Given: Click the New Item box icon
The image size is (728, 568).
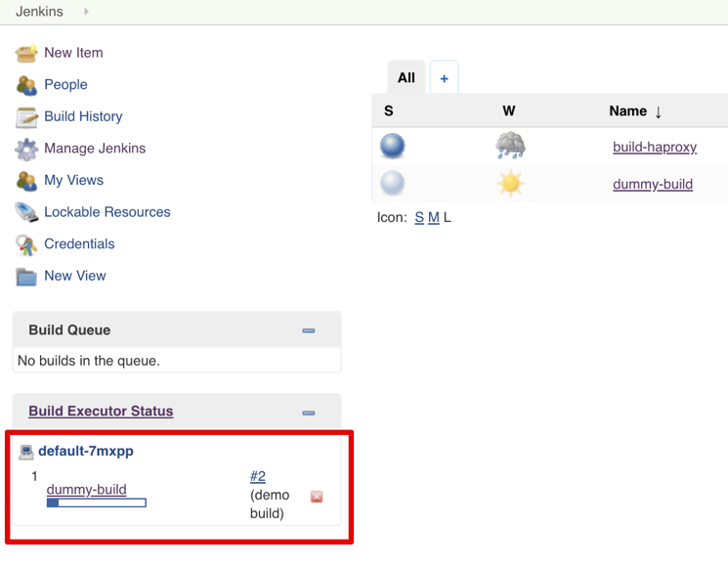Looking at the screenshot, I should (x=26, y=53).
